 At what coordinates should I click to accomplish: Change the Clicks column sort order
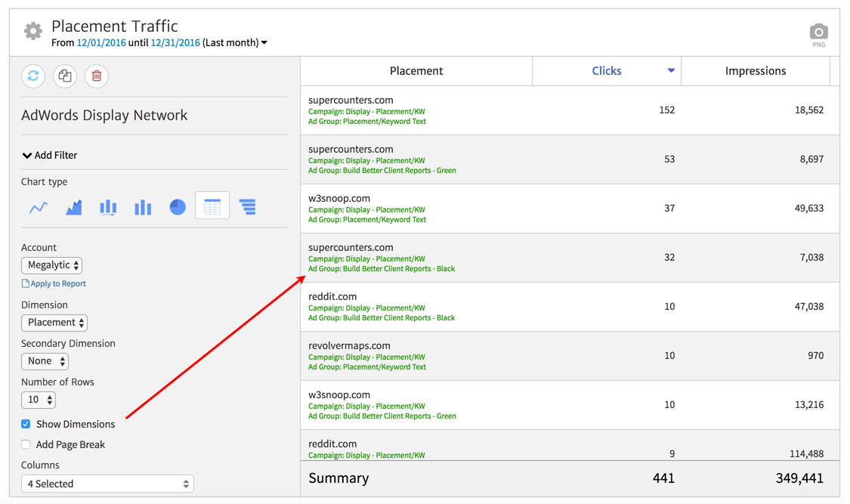click(670, 70)
